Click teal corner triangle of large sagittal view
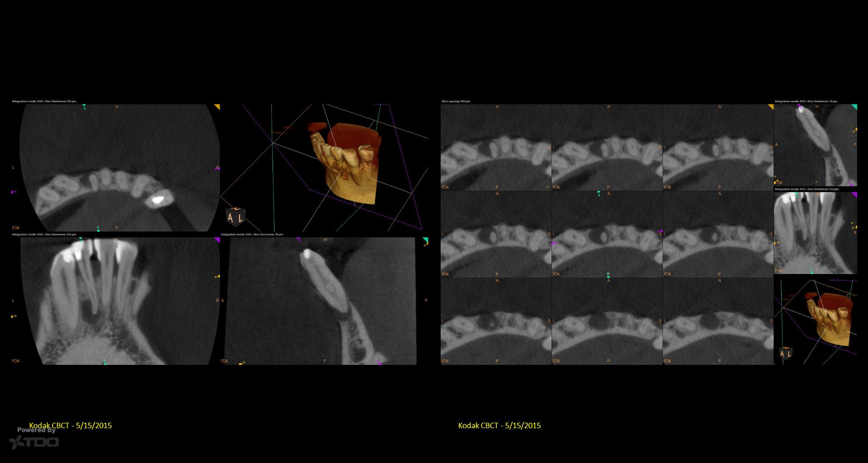This screenshot has width=868, height=463. [x=425, y=240]
